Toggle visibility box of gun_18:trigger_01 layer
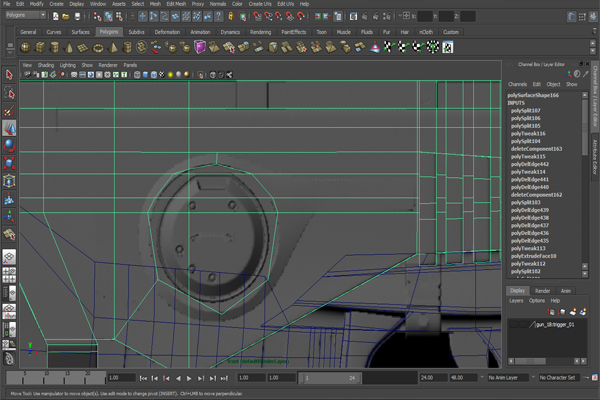The height and width of the screenshot is (400, 600). click(x=514, y=325)
